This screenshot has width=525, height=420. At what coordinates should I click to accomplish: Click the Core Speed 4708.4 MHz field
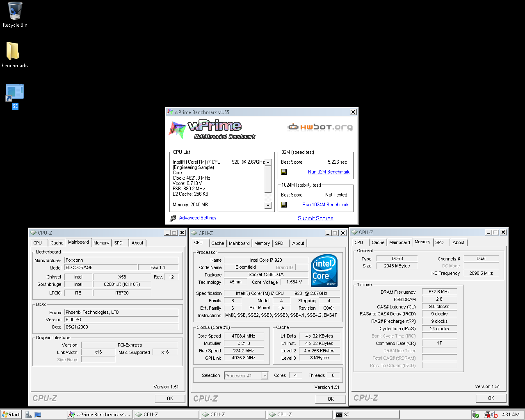pos(244,336)
